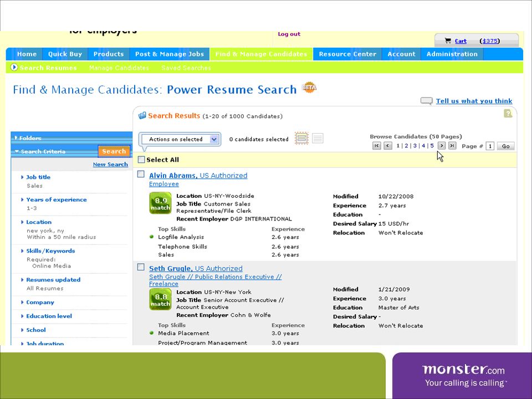Open the Account tab
Screen dimensions: 532x399
(x=401, y=54)
